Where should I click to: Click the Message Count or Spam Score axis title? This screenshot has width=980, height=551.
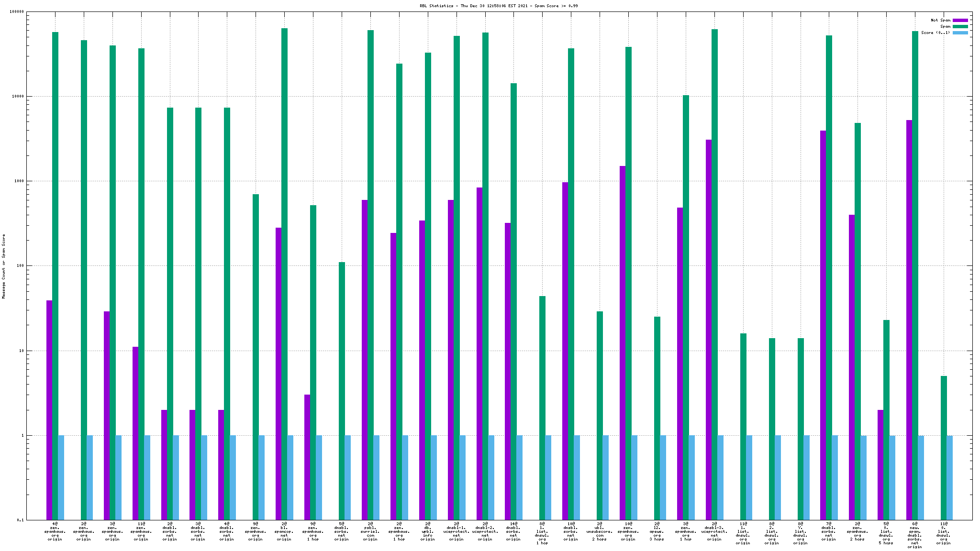tap(4, 266)
